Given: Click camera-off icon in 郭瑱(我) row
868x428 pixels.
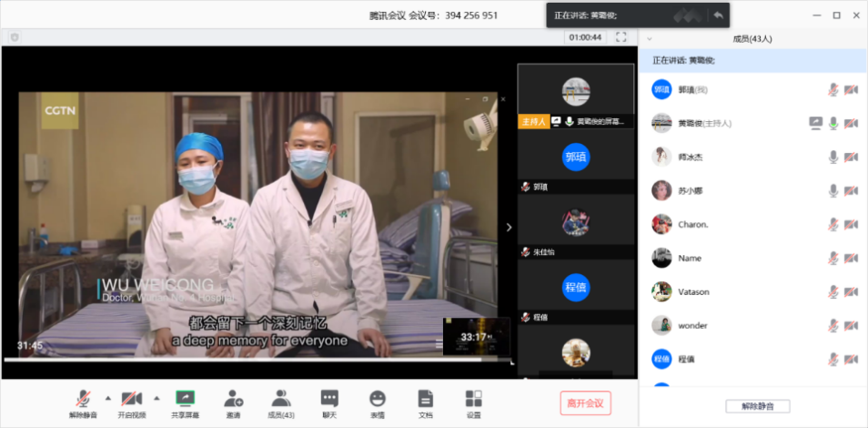Looking at the screenshot, I should [851, 90].
